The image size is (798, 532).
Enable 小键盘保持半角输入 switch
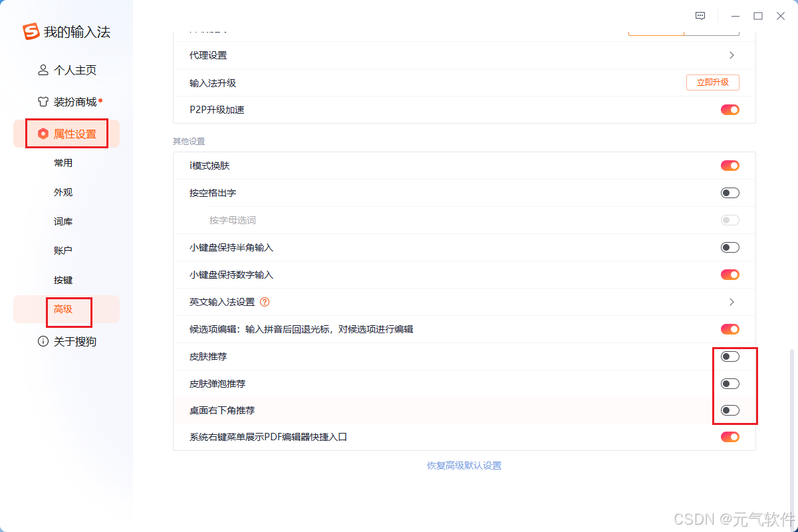pos(730,247)
